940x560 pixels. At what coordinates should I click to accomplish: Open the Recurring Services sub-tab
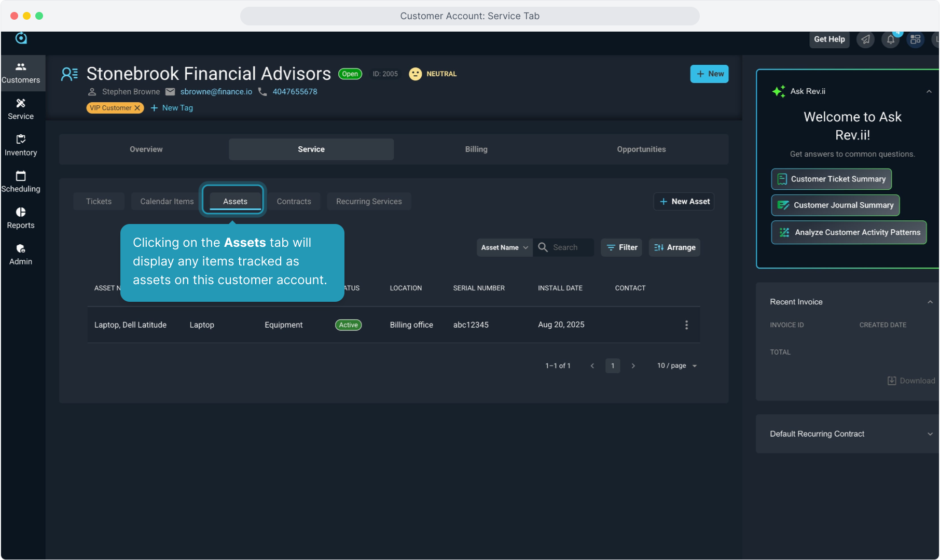coord(369,201)
